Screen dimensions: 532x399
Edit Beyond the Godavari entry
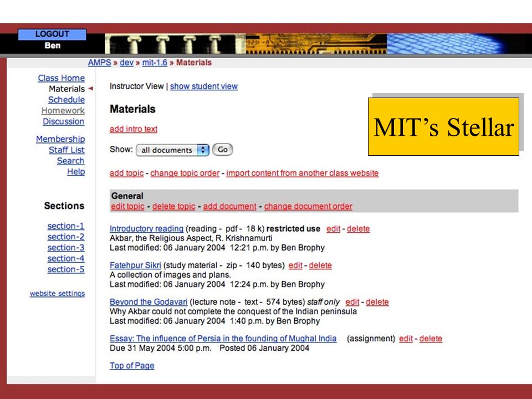352,302
